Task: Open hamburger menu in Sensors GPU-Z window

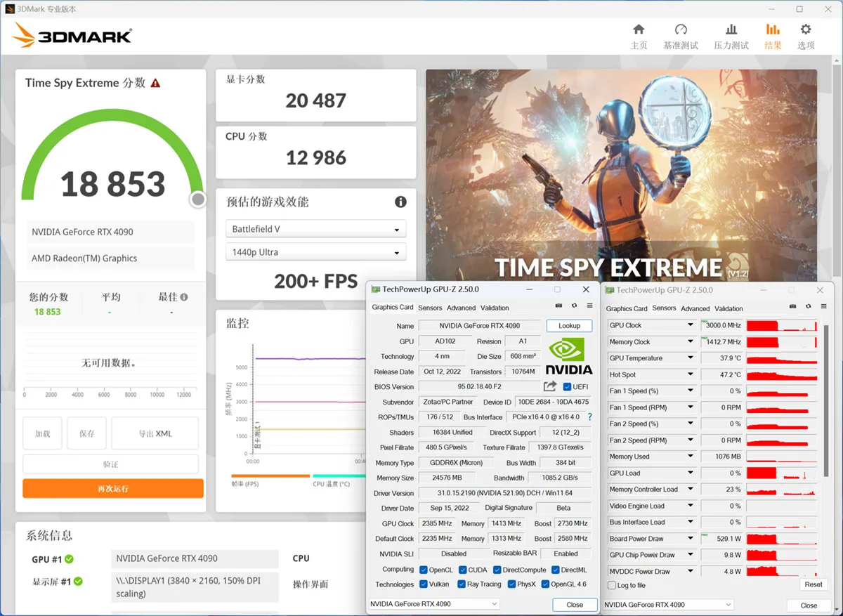Action: (823, 307)
